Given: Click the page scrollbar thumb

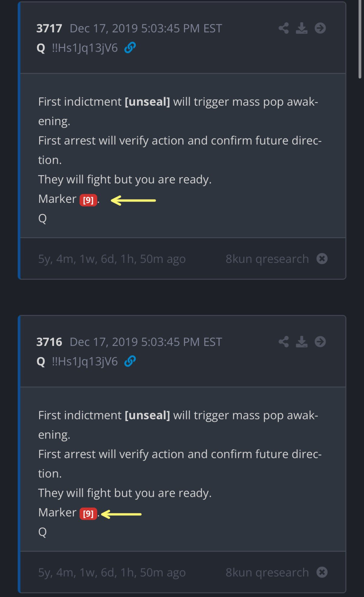Looking at the screenshot, I should click(x=360, y=39).
